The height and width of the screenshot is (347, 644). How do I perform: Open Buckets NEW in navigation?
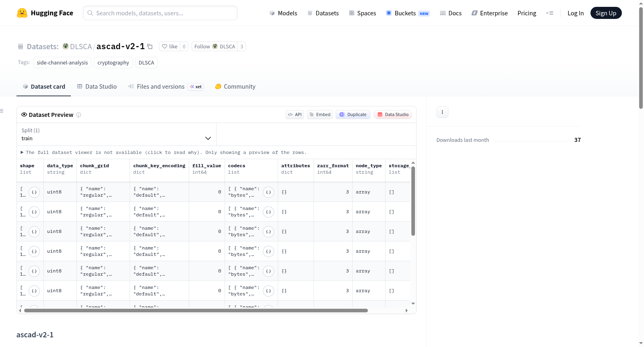click(x=408, y=13)
